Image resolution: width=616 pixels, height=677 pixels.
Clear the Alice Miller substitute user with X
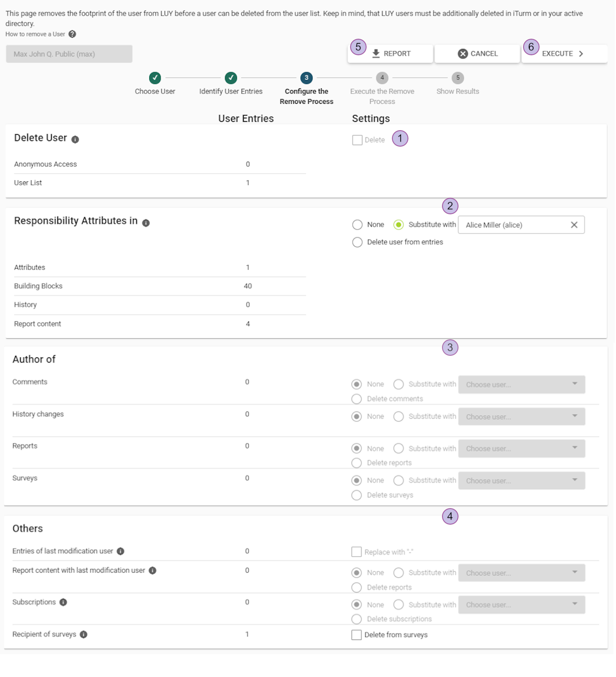[574, 225]
